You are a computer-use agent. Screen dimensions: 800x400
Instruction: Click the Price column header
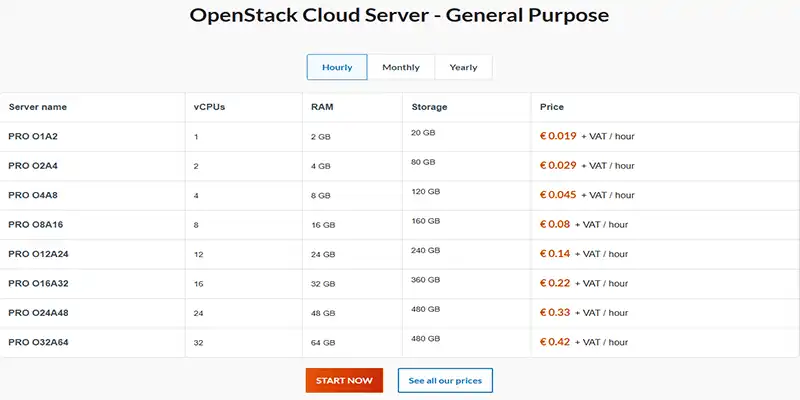[x=552, y=107]
